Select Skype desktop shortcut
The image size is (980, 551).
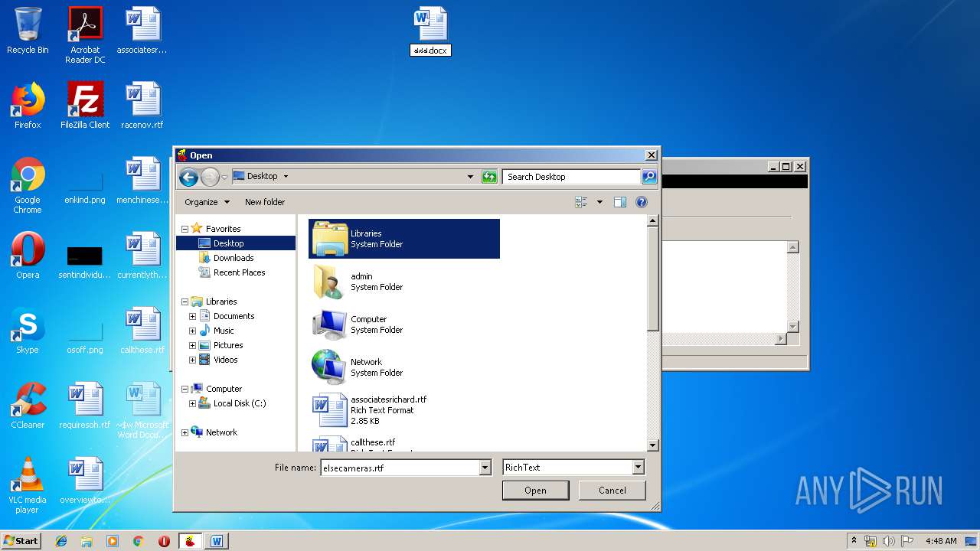(28, 331)
